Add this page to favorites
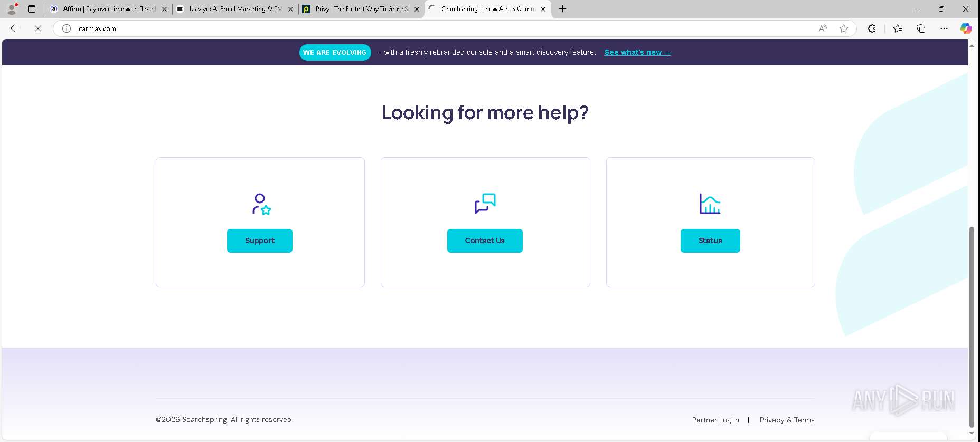This screenshot has height=442, width=980. (x=844, y=28)
